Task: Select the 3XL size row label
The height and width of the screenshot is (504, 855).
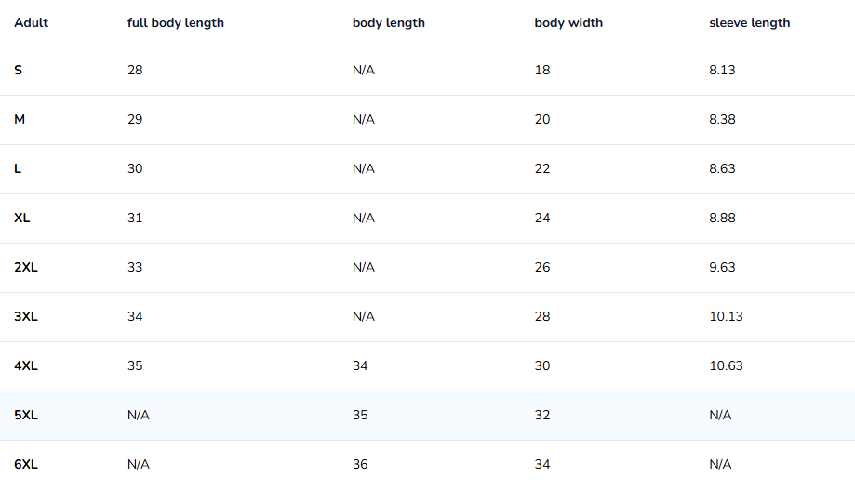Action: click(26, 316)
